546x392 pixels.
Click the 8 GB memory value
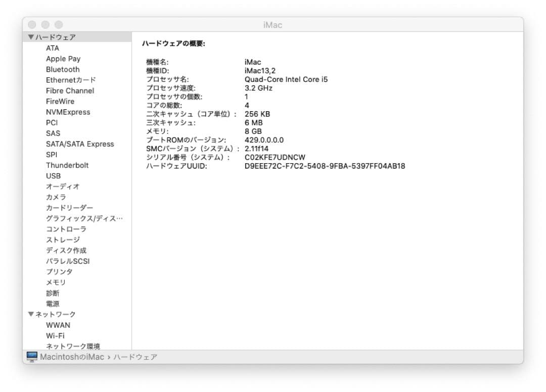(x=253, y=131)
